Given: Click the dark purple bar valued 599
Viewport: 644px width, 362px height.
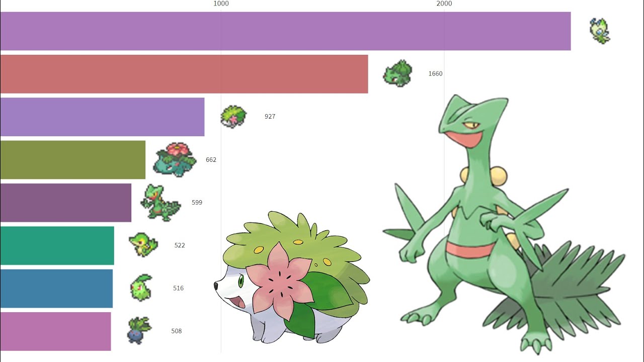Looking at the screenshot, I should click(65, 203).
